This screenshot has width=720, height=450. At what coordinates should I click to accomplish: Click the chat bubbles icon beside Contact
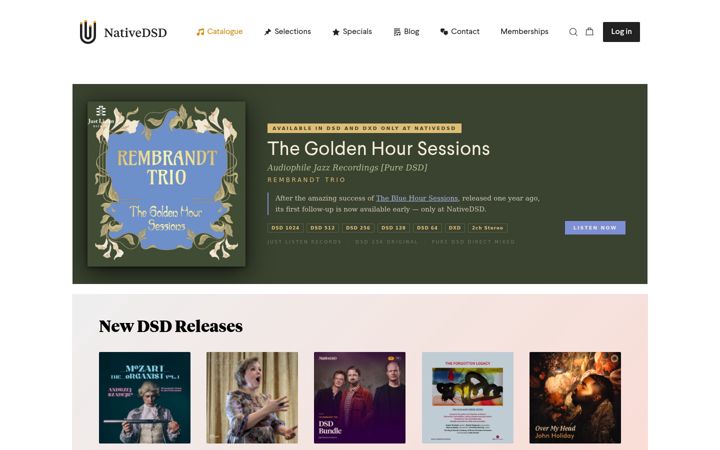click(444, 32)
